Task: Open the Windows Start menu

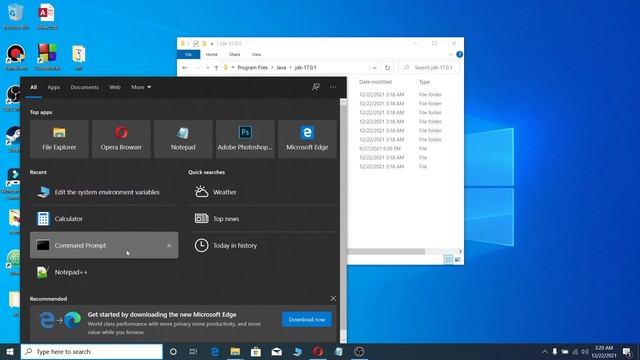Action: [x=10, y=351]
